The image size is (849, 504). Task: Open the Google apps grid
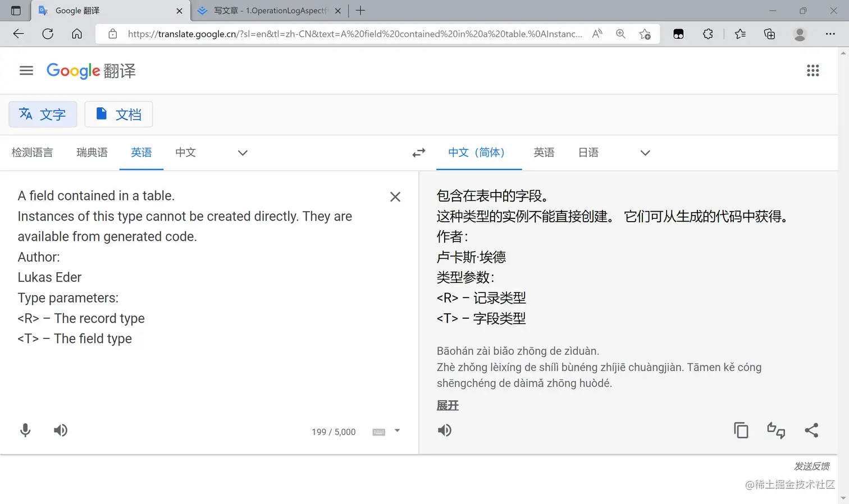[x=813, y=71]
